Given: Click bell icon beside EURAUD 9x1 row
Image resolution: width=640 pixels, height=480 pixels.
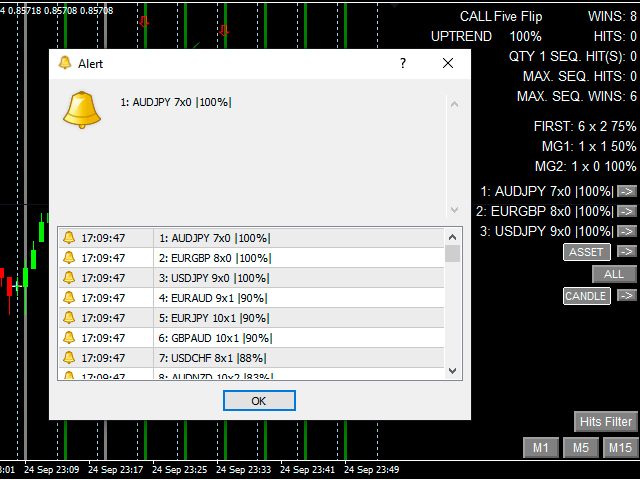Looking at the screenshot, I should tap(69, 298).
